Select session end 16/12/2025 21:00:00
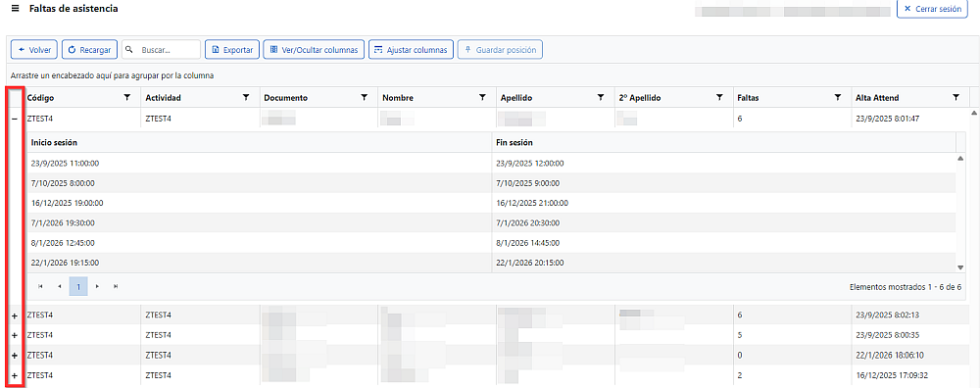 (532, 203)
